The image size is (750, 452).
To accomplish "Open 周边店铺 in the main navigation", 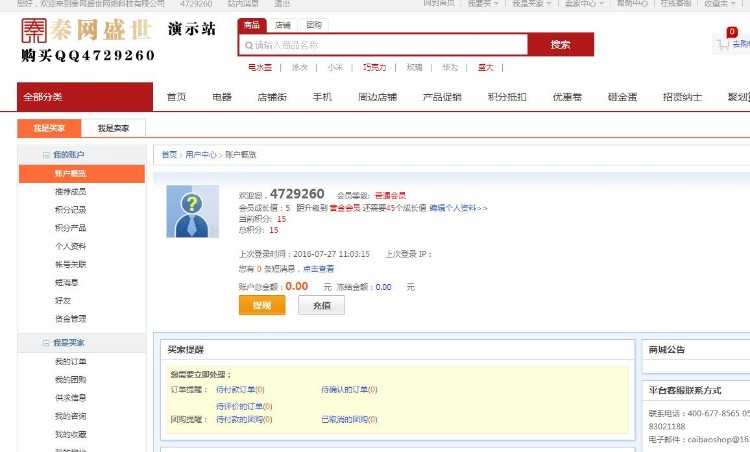I will pyautogui.click(x=377, y=97).
